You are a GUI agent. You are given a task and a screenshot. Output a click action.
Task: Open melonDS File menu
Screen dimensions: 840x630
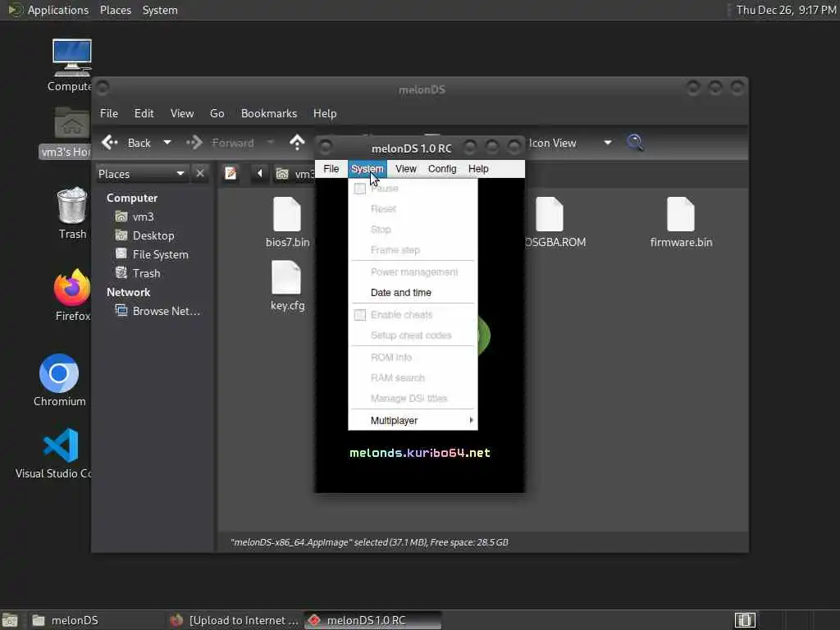[331, 169]
